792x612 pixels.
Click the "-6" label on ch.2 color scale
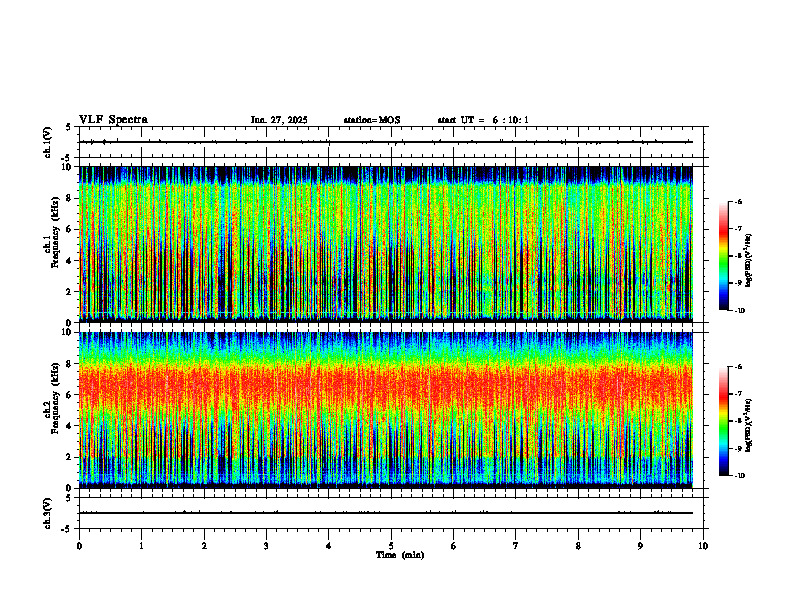point(738,367)
